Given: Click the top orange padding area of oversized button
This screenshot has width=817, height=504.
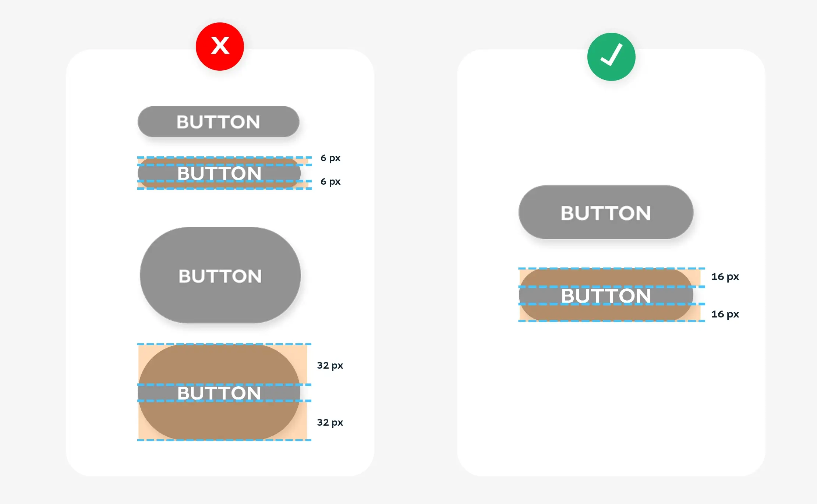Looking at the screenshot, I should (223, 365).
